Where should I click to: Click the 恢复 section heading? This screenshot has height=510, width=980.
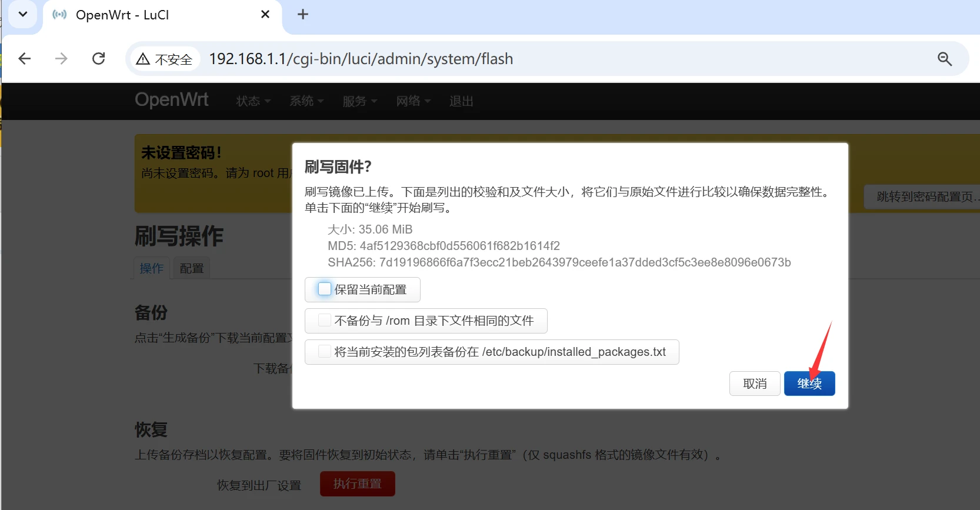pyautogui.click(x=151, y=429)
